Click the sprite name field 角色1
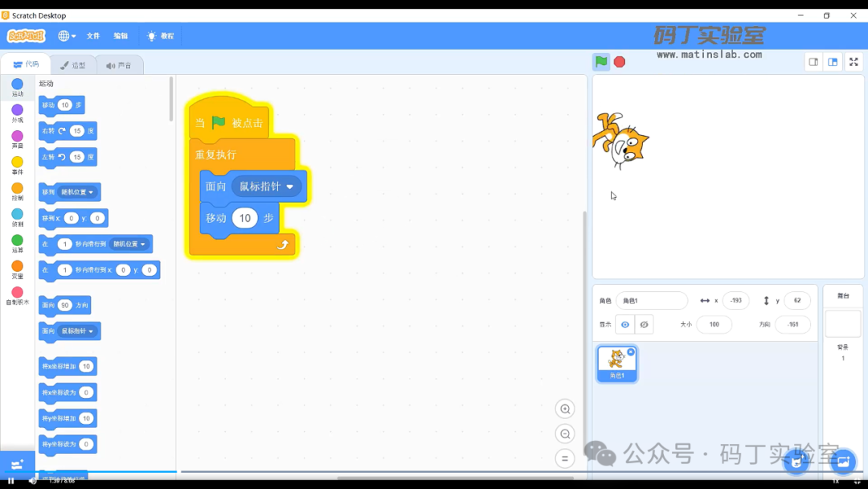This screenshot has width=868, height=489. [652, 300]
